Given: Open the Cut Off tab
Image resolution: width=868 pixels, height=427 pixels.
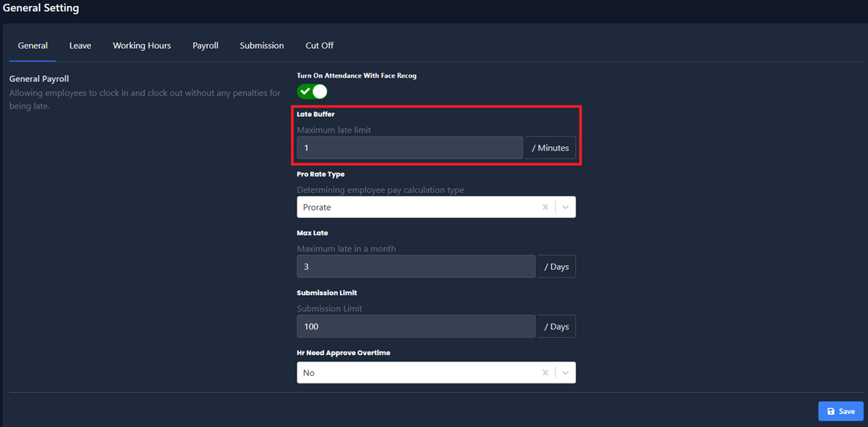Looking at the screenshot, I should pyautogui.click(x=319, y=45).
